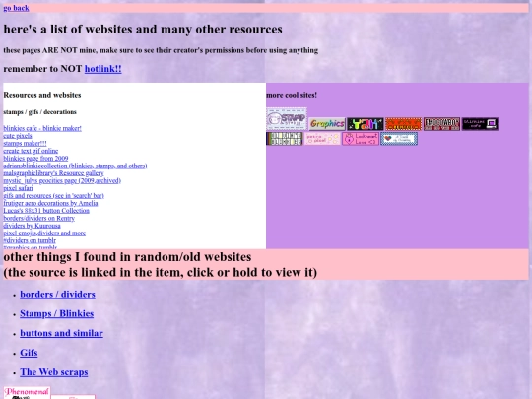Open the #dividers on tumblr link
The width and height of the screenshot is (532, 399).
click(x=30, y=240)
